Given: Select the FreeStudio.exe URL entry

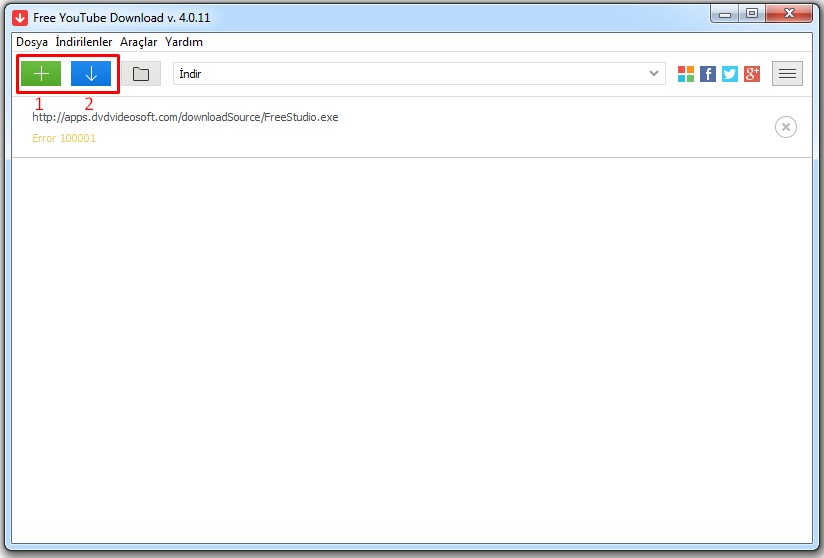Looking at the screenshot, I should [x=185, y=117].
